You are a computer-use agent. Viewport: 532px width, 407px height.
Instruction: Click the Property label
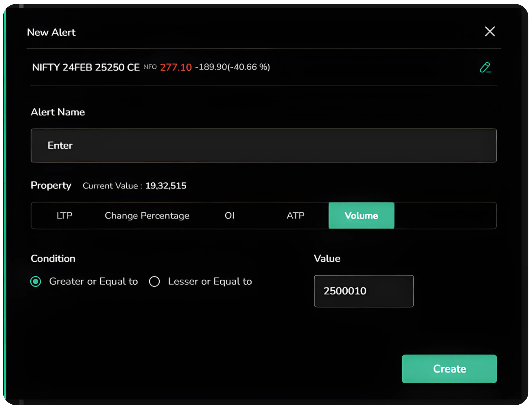[51, 185]
